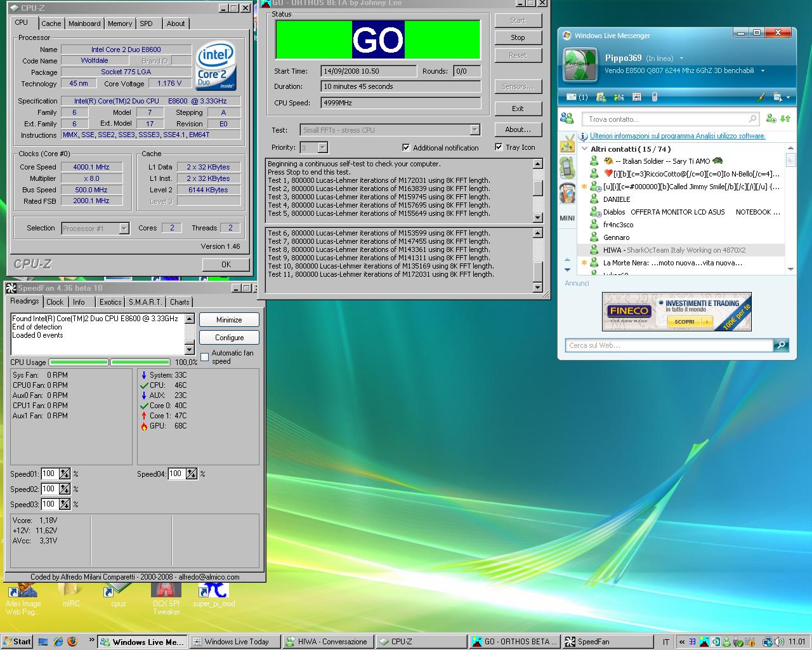Image resolution: width=812 pixels, height=650 pixels.
Task: Enable Automatic fan speed in SpeedFan
Action: pyautogui.click(x=204, y=357)
